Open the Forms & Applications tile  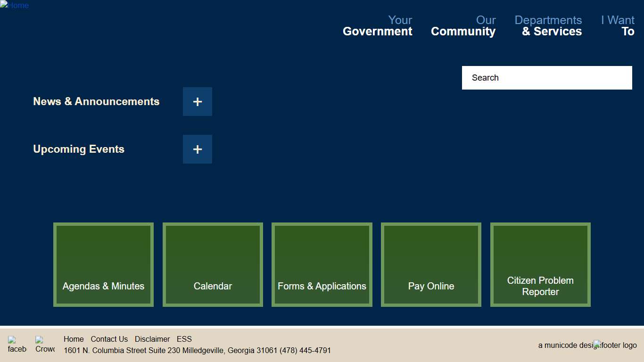coord(322,264)
